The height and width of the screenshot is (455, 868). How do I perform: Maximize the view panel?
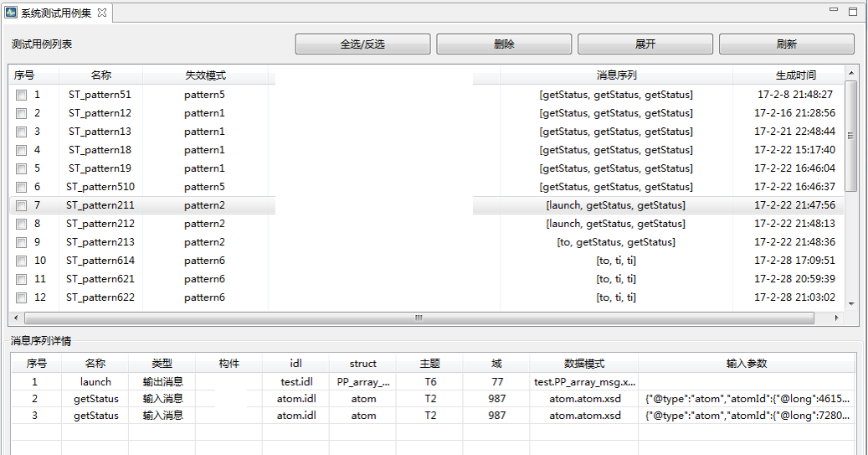(852, 11)
